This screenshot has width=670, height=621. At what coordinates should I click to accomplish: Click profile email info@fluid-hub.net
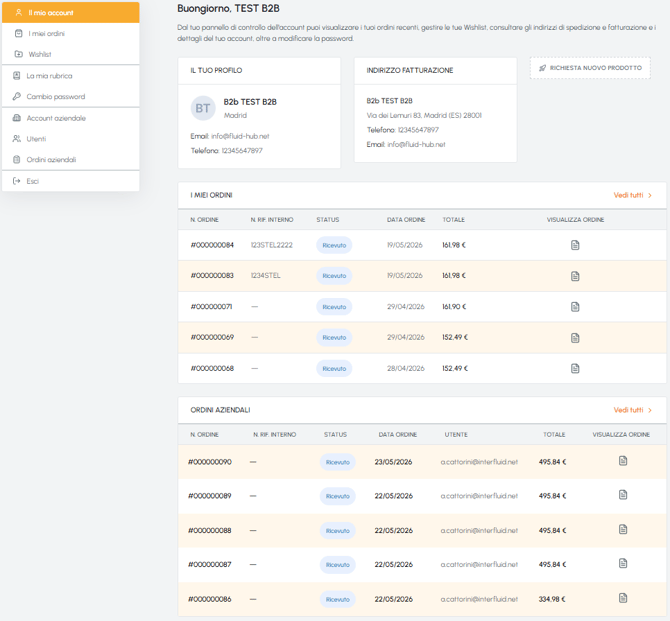pyautogui.click(x=240, y=136)
